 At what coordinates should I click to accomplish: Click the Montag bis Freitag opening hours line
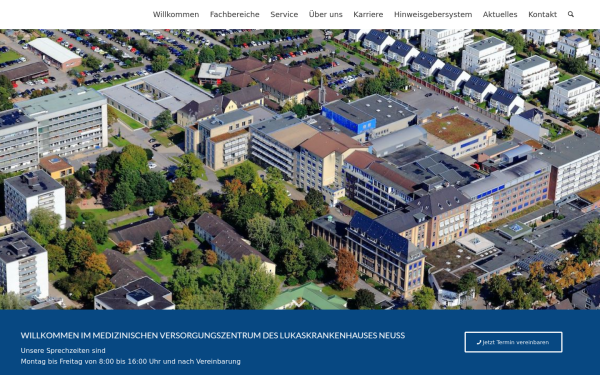(x=130, y=361)
